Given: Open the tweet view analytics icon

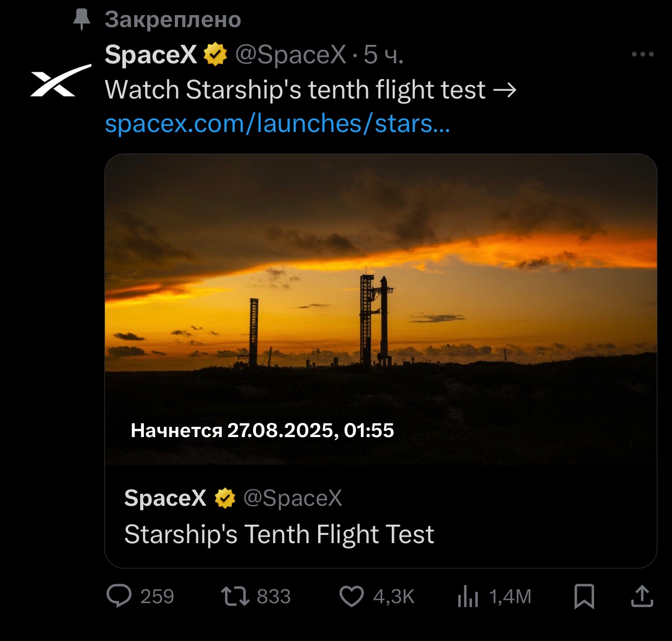Looking at the screenshot, I should (x=468, y=596).
